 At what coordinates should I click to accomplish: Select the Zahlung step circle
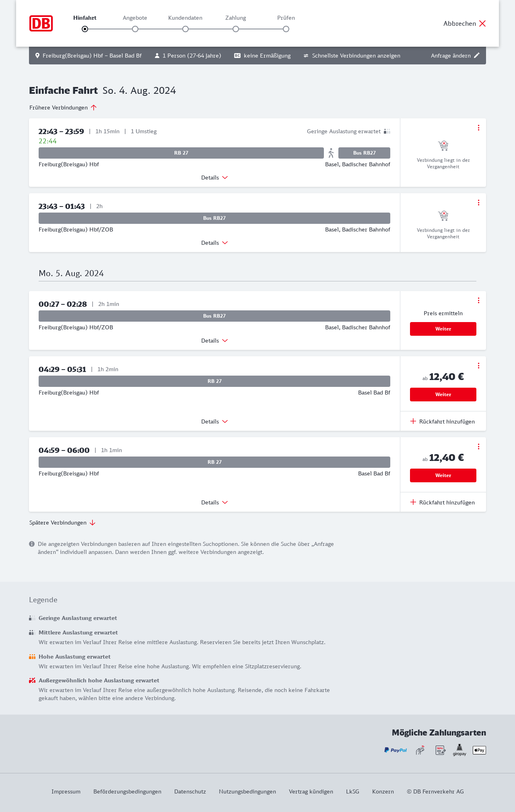point(236,29)
